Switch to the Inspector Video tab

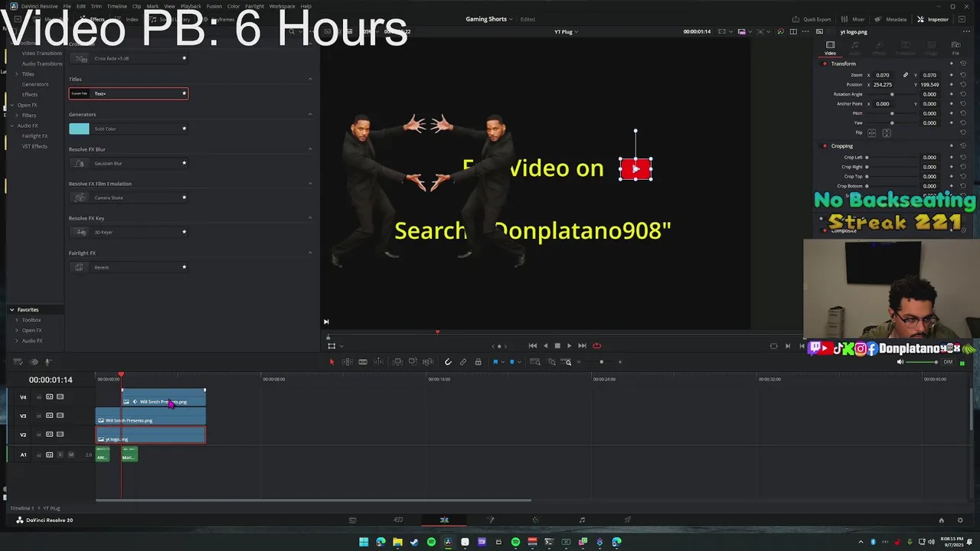[830, 48]
